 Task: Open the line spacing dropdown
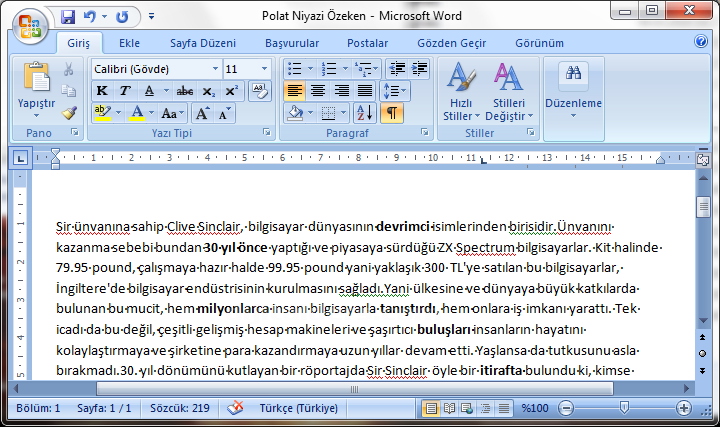coord(395,91)
